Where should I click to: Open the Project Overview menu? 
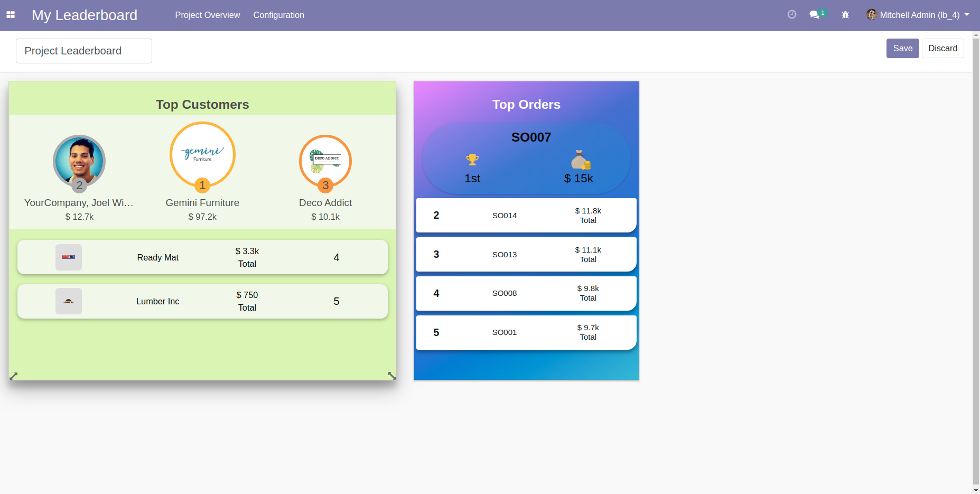[207, 15]
